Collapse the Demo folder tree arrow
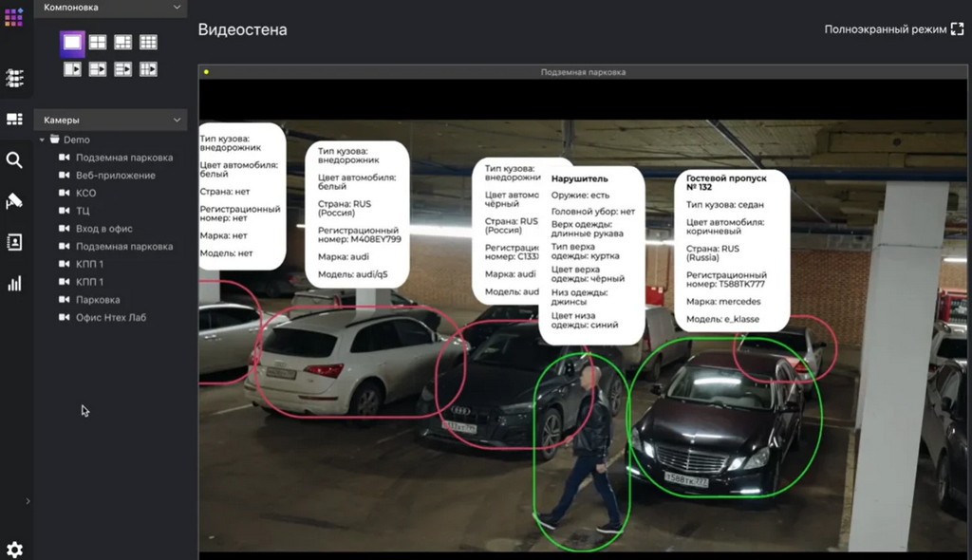The height and width of the screenshot is (560, 972). [42, 140]
